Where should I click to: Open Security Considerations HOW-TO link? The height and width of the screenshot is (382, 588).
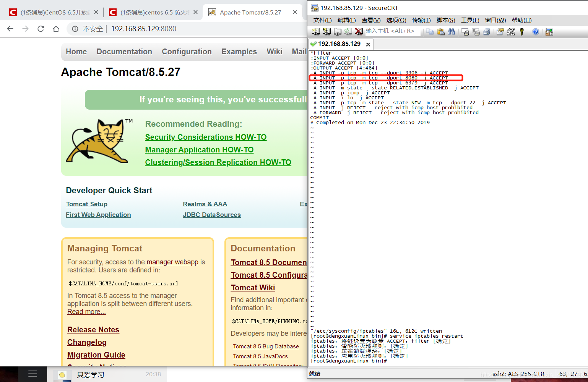(206, 137)
